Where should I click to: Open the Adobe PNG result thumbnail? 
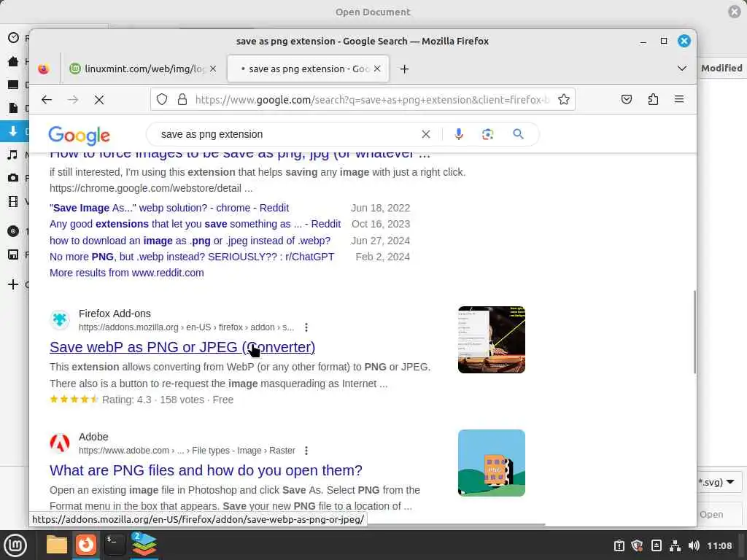point(492,463)
